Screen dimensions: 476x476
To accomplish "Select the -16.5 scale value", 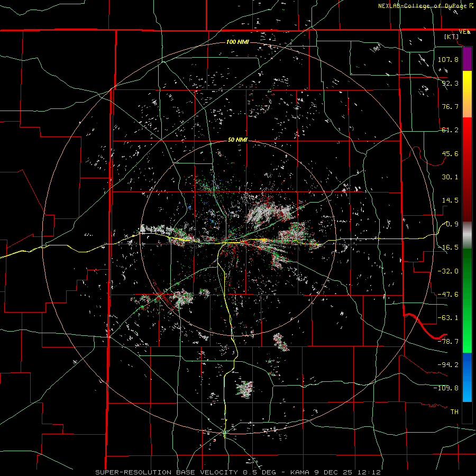I will [x=448, y=248].
